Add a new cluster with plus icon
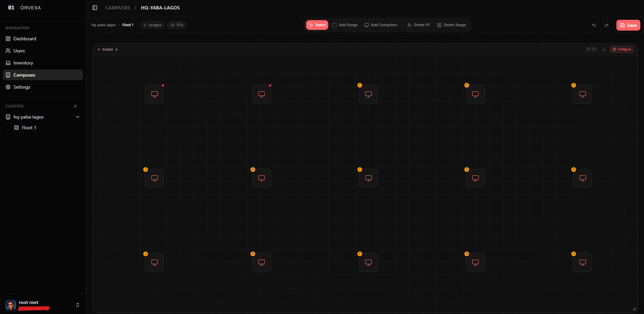The height and width of the screenshot is (314, 644). click(x=75, y=106)
